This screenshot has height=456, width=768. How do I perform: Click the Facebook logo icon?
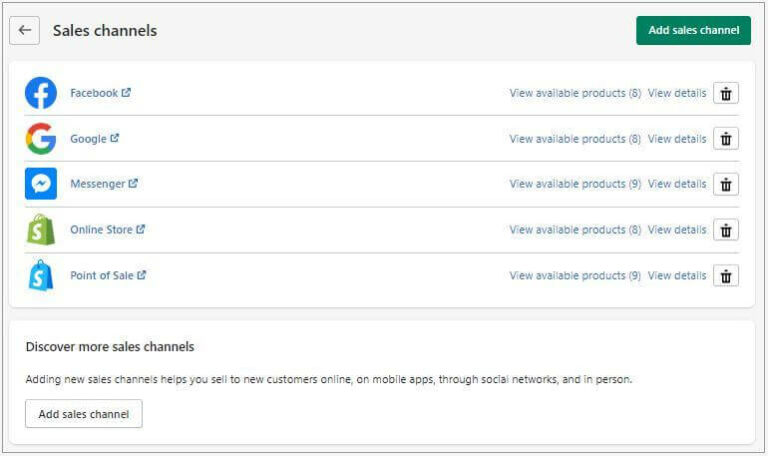41,93
